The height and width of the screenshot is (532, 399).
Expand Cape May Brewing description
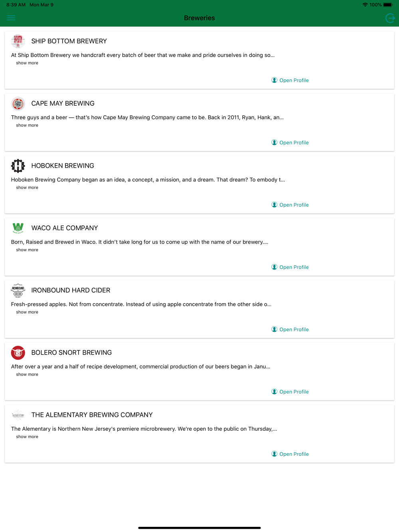pyautogui.click(x=27, y=125)
